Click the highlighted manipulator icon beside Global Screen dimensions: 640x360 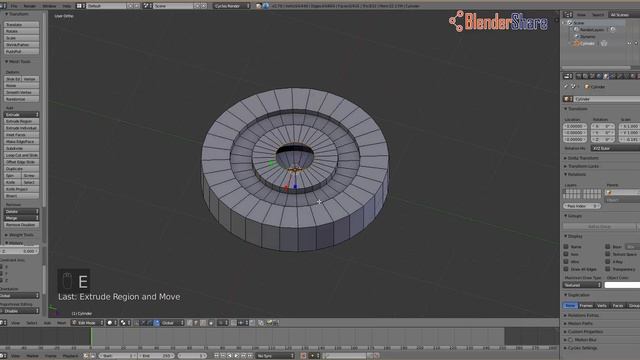click(x=157, y=323)
